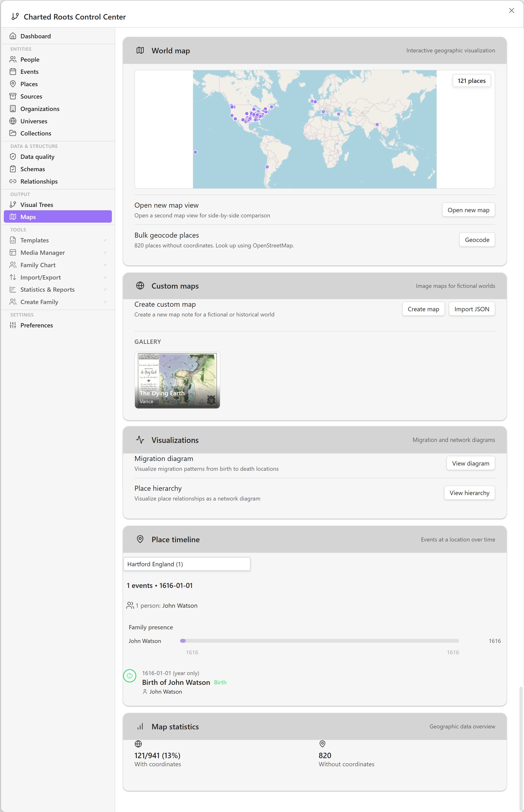Click the Visual Trees branch icon
Screen dimensions: 524x812
coord(13,205)
